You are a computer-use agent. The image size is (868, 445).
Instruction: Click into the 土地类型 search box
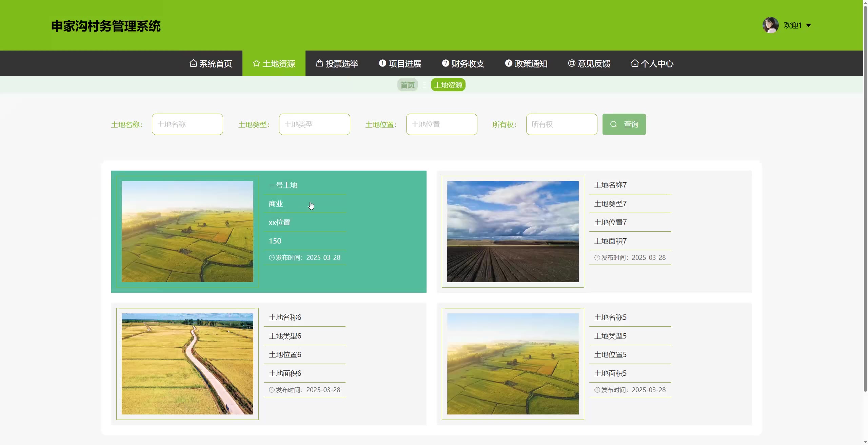(x=314, y=124)
